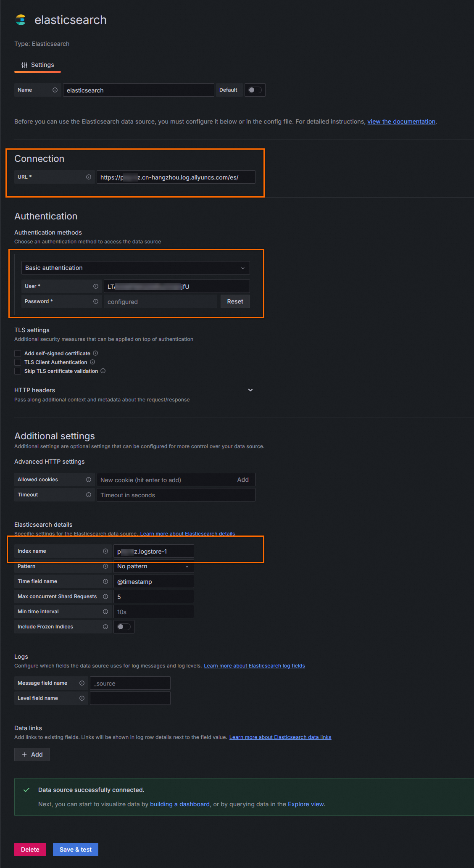Click info icon for TLS Client Authentication
Screen dimensions: 474x868
pos(92,362)
